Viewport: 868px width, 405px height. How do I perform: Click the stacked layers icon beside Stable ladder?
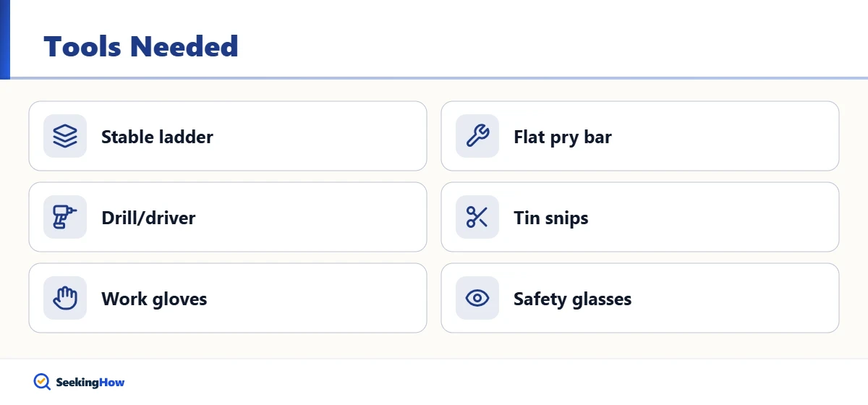tap(65, 136)
